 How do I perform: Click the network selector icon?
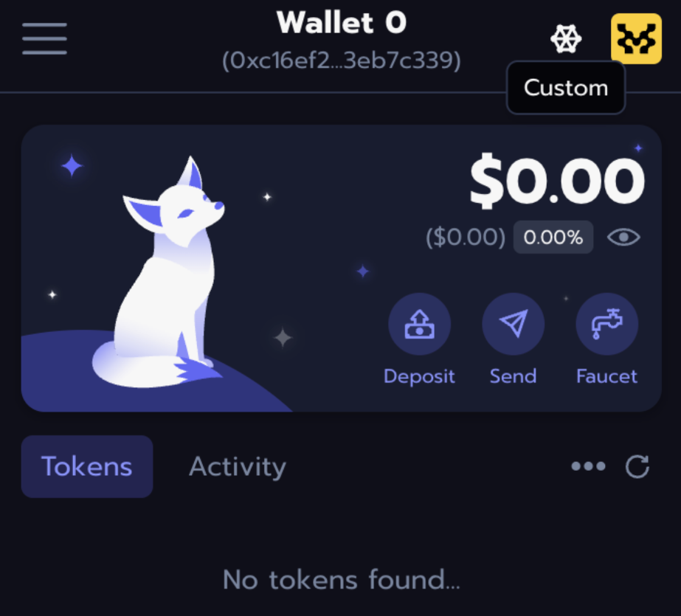tap(566, 38)
